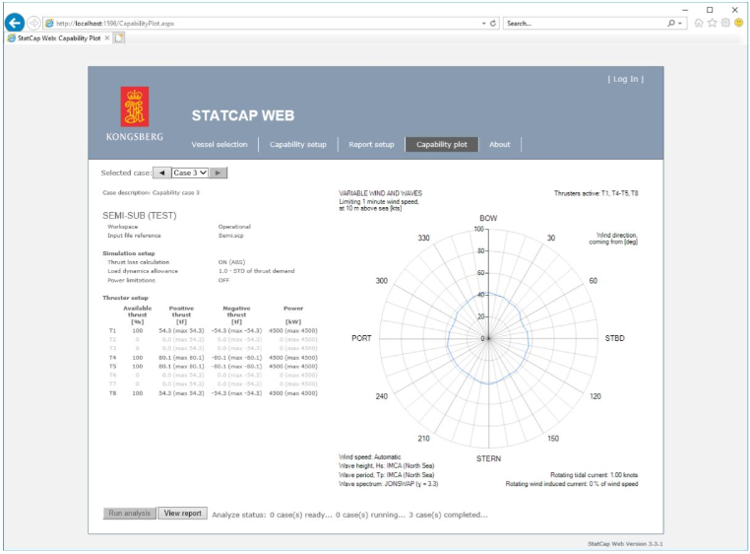Open the search provider dropdown arrow
Image resolution: width=750 pixels, height=554 pixels.
[680, 23]
